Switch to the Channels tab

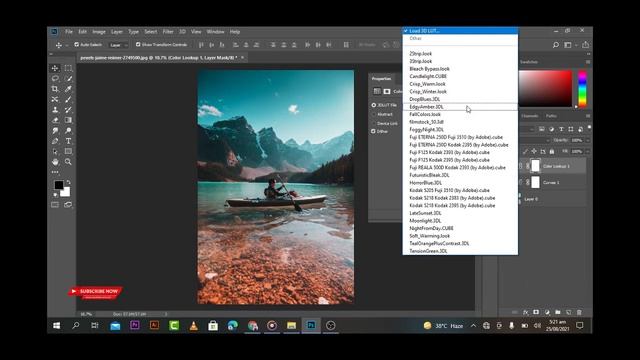pos(530,116)
